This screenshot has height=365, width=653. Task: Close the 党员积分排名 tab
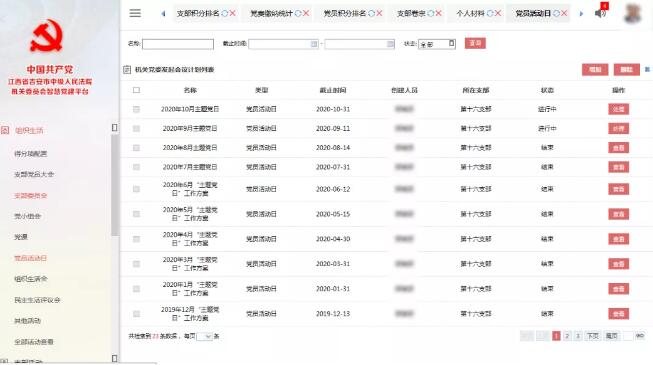379,13
